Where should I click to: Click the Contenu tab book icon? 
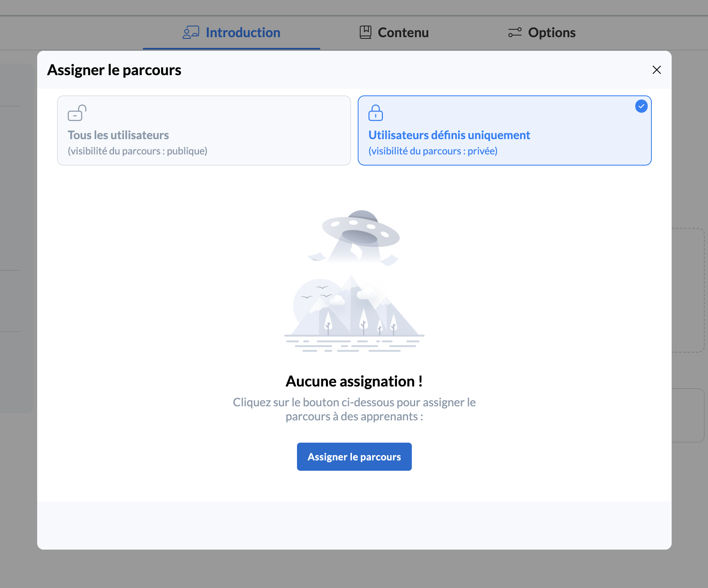click(x=365, y=32)
